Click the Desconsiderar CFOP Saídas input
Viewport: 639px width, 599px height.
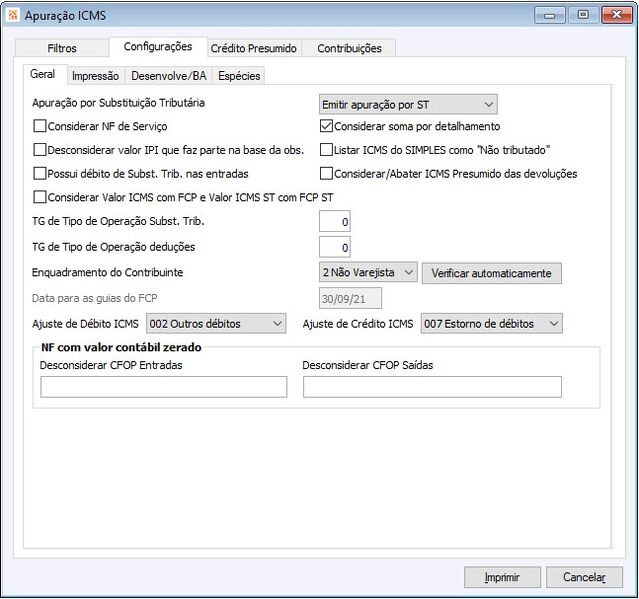432,387
